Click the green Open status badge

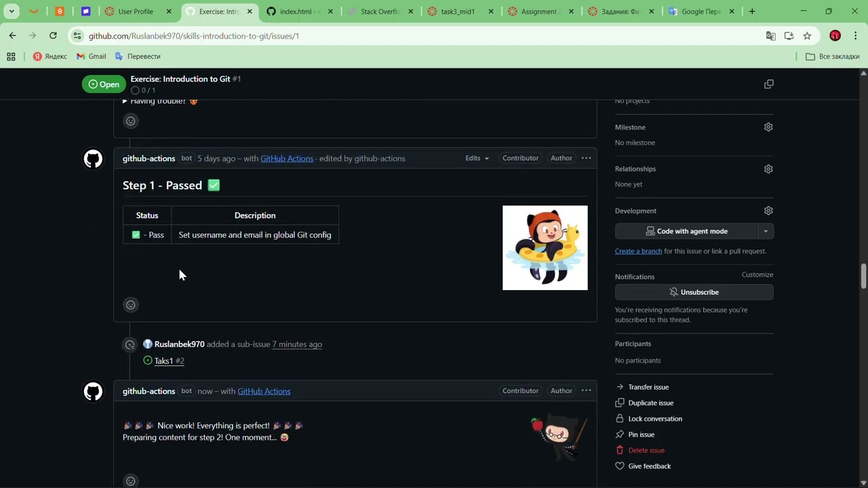tap(104, 84)
